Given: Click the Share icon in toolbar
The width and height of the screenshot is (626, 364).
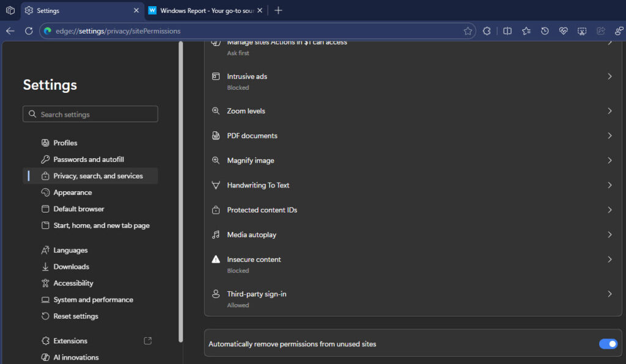Looking at the screenshot, I should pyautogui.click(x=601, y=31).
